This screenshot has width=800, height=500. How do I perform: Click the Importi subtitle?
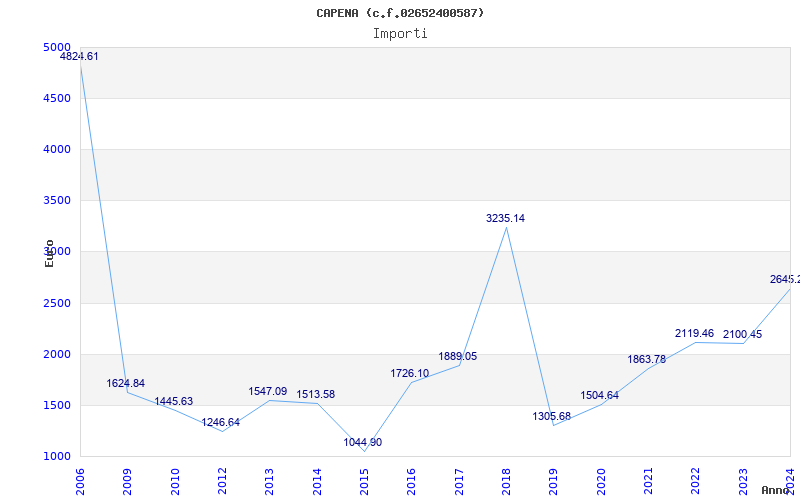[x=400, y=34]
